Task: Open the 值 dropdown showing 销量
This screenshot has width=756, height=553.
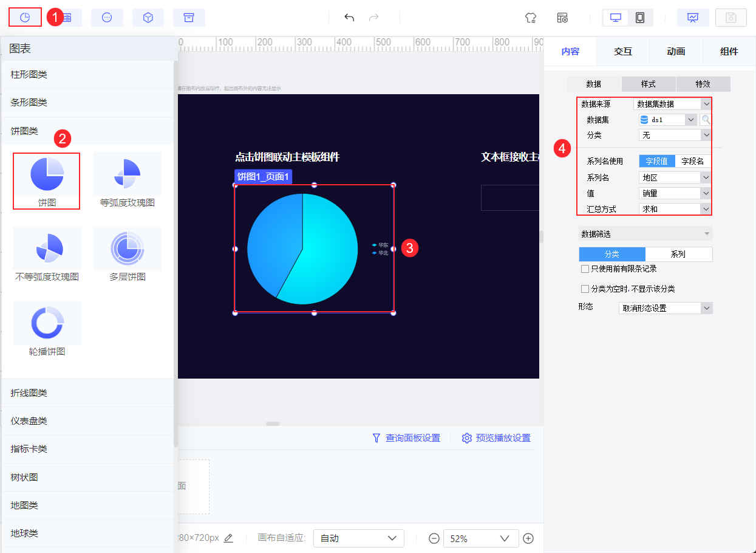Action: [x=675, y=193]
